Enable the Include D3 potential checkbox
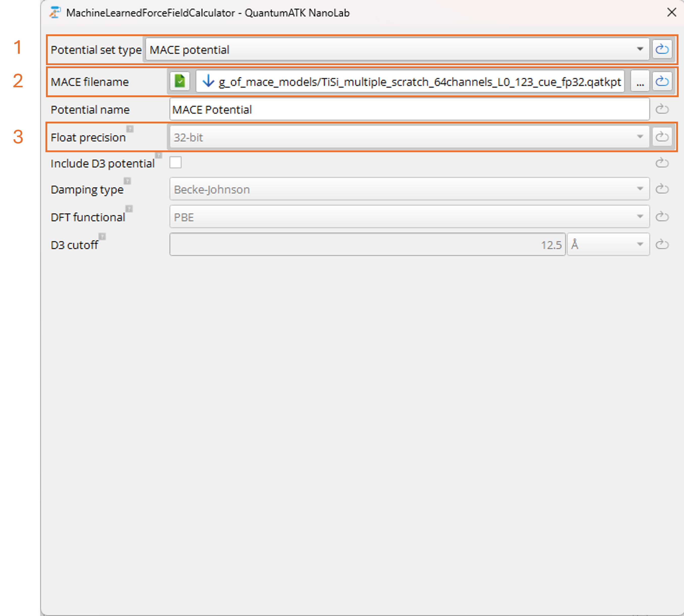684x616 pixels. 175,163
